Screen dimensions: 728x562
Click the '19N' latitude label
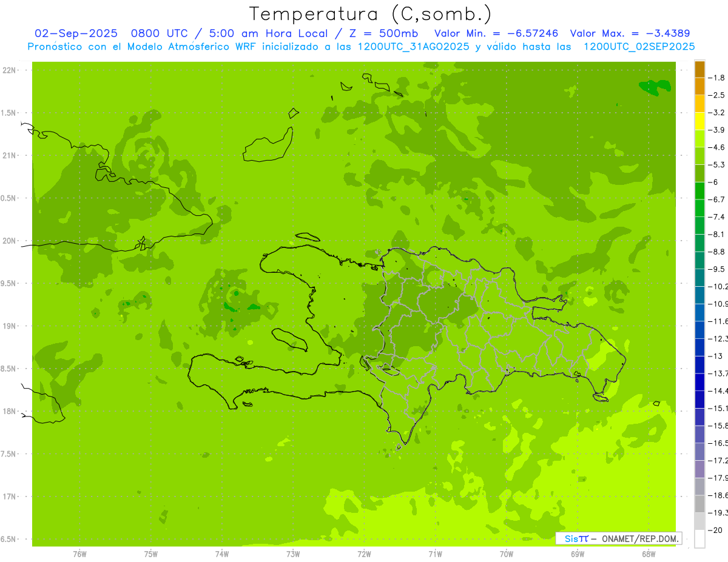[10, 326]
